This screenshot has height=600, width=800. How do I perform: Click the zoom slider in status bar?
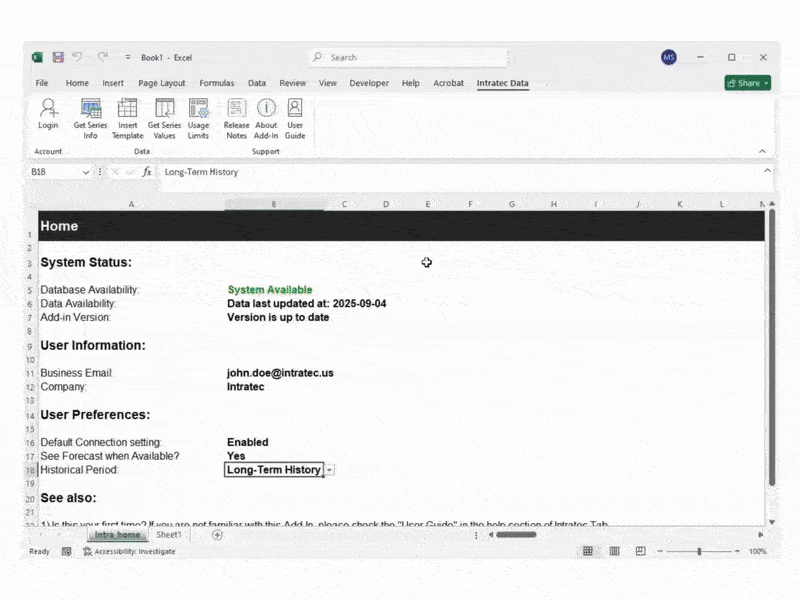tap(699, 551)
